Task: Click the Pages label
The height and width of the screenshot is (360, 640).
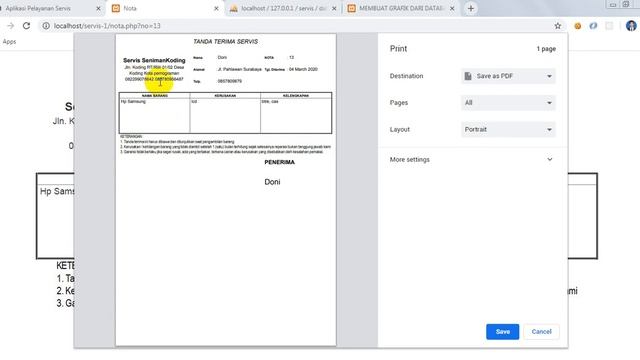Action: [399, 103]
